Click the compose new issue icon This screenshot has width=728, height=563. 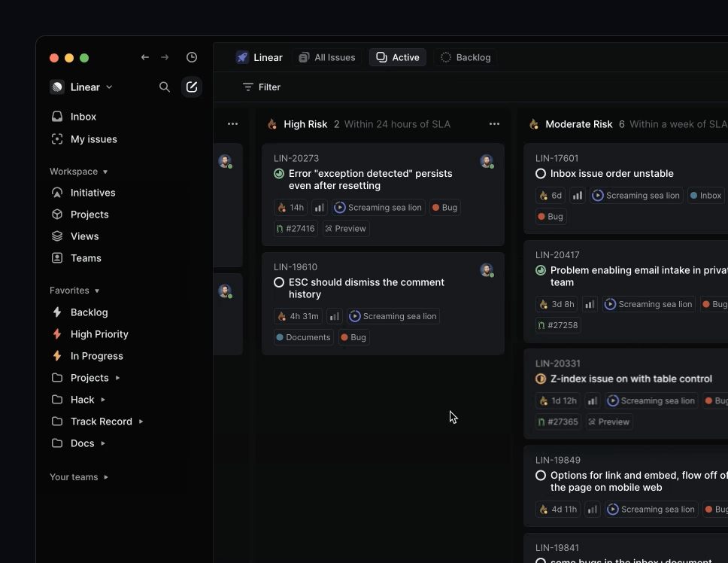(192, 87)
